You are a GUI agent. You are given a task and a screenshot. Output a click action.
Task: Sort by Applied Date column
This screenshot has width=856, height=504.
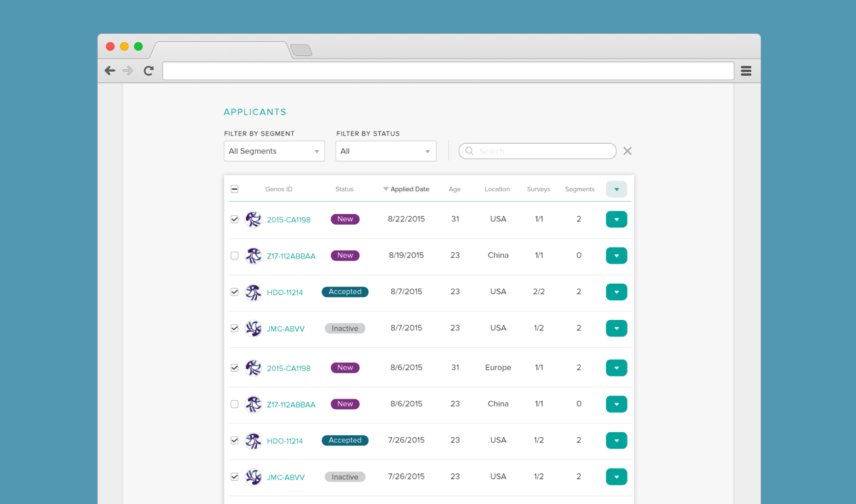[x=406, y=189]
